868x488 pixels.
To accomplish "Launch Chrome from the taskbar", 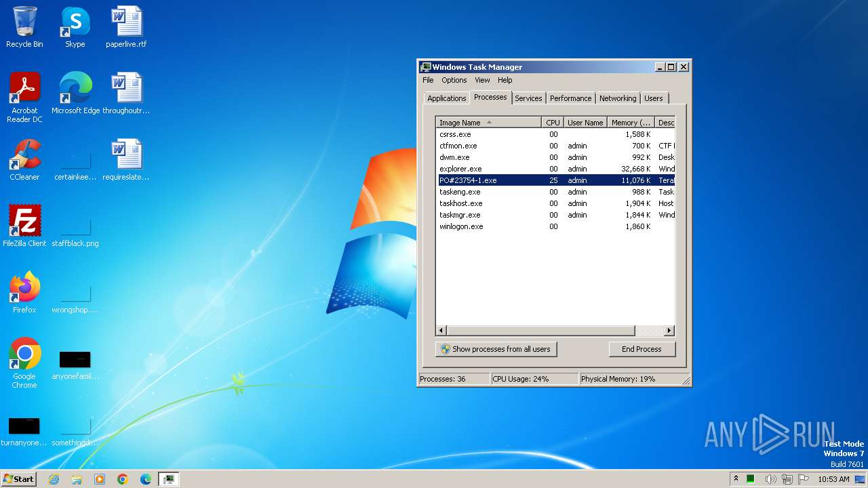I will [123, 479].
